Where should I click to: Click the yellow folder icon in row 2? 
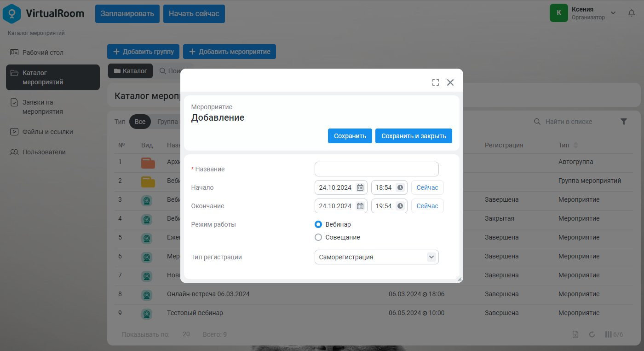click(148, 181)
